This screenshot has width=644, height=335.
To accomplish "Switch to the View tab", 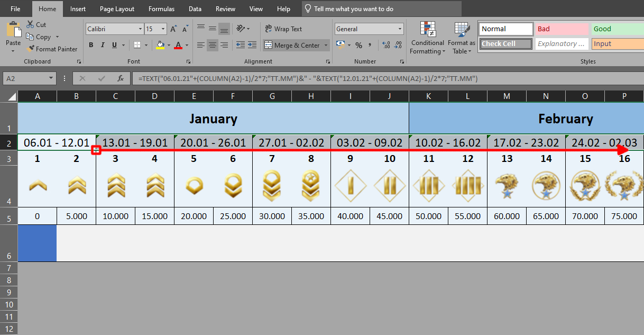I will pyautogui.click(x=256, y=9).
